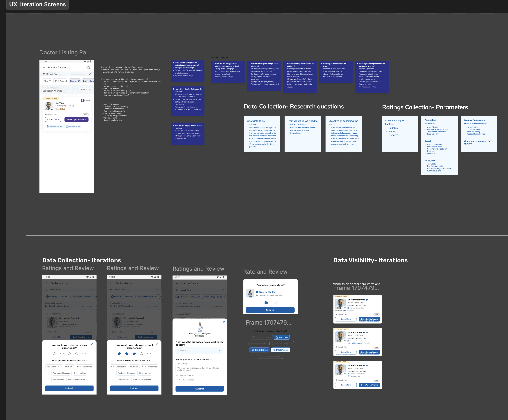Select the highlighted Wait Time hourglass chip
This screenshot has width=508, height=420.
[281, 337]
